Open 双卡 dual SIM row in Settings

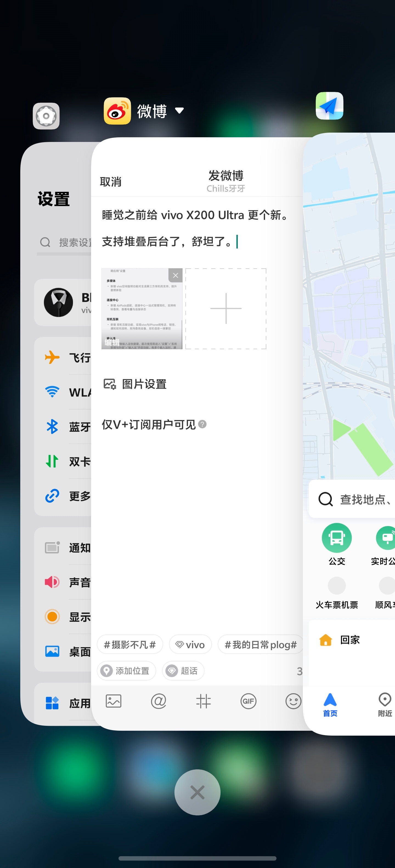tap(63, 461)
